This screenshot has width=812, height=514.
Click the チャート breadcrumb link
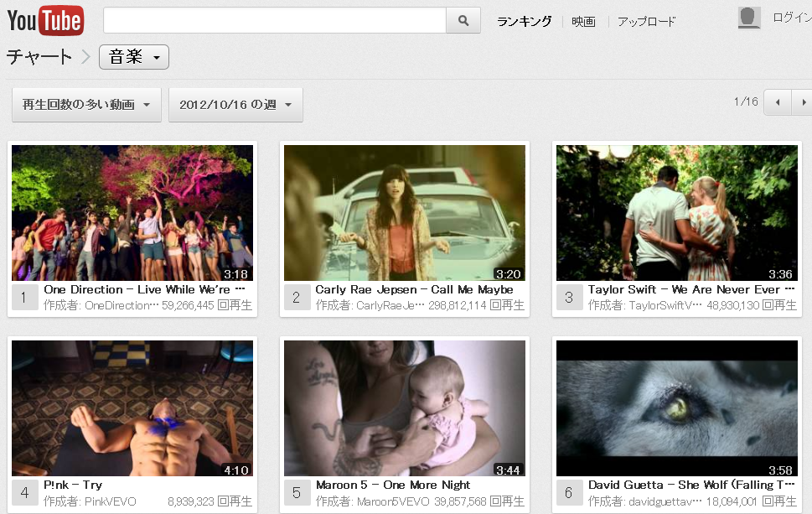(39, 56)
